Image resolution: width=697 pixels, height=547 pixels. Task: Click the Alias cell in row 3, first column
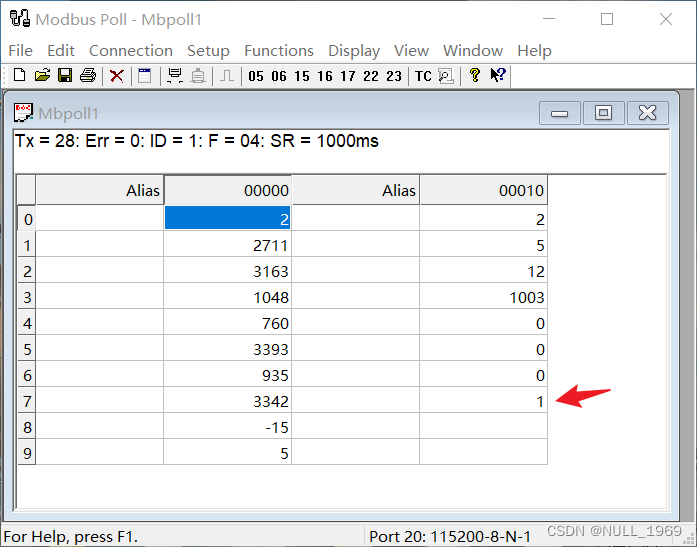(x=100, y=296)
